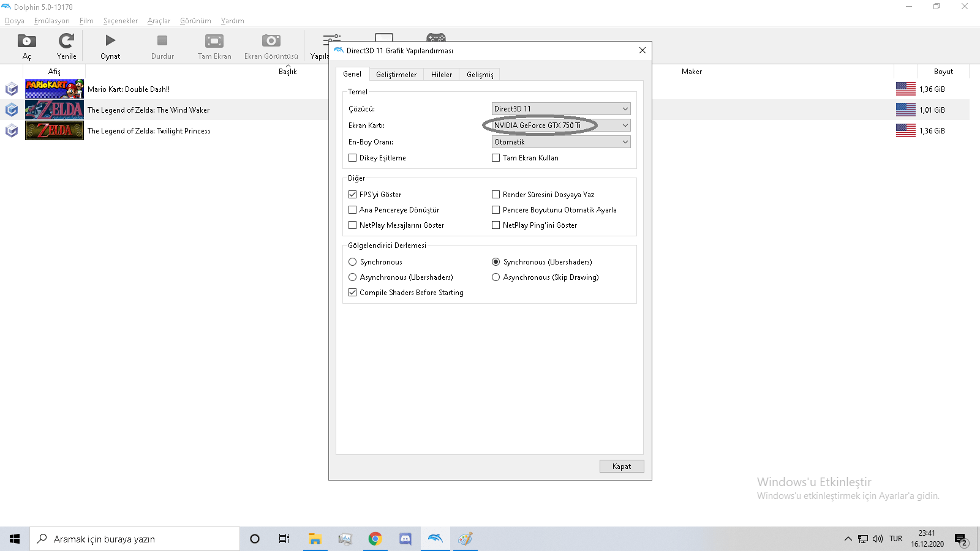Click the Yenile refresh icon
Image resolution: width=980 pixels, height=551 pixels.
(66, 41)
